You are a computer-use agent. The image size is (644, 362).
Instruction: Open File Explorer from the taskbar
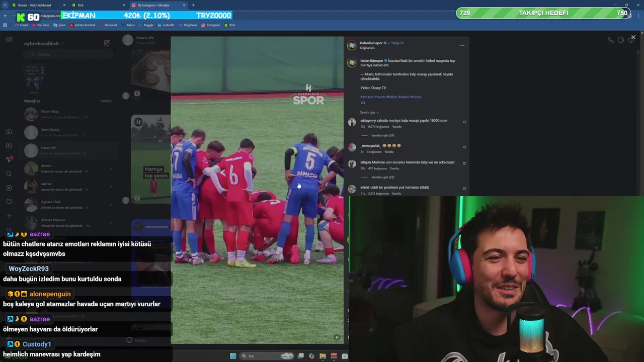click(323, 356)
